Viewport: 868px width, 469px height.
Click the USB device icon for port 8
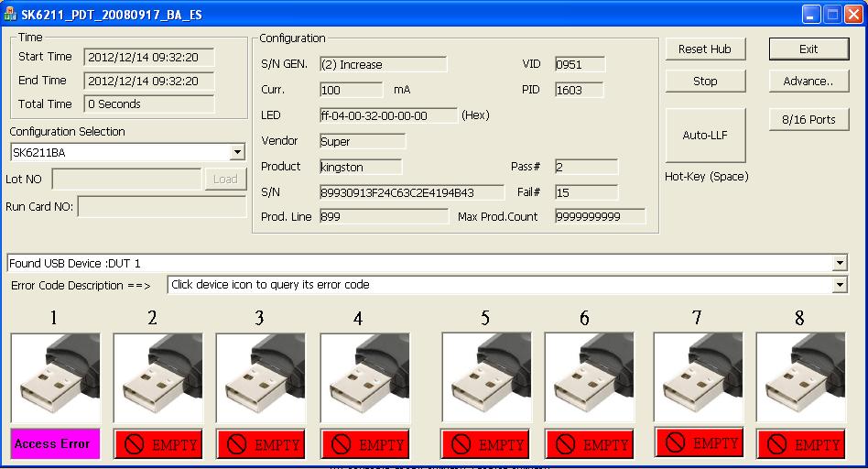pyautogui.click(x=801, y=377)
